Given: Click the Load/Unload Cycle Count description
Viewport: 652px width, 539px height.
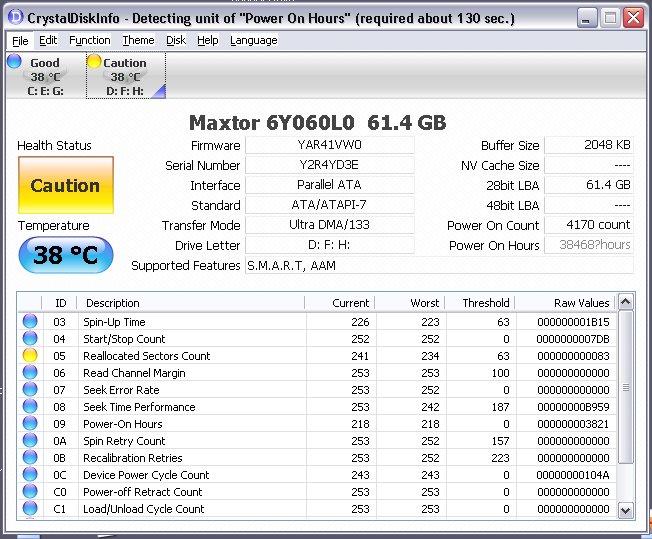Looking at the screenshot, I should 144,509.
